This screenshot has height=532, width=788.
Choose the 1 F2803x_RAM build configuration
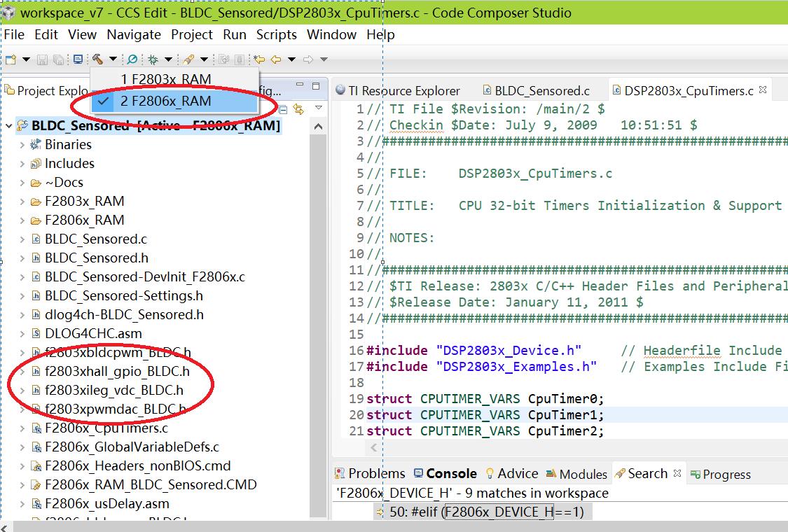coord(174,79)
